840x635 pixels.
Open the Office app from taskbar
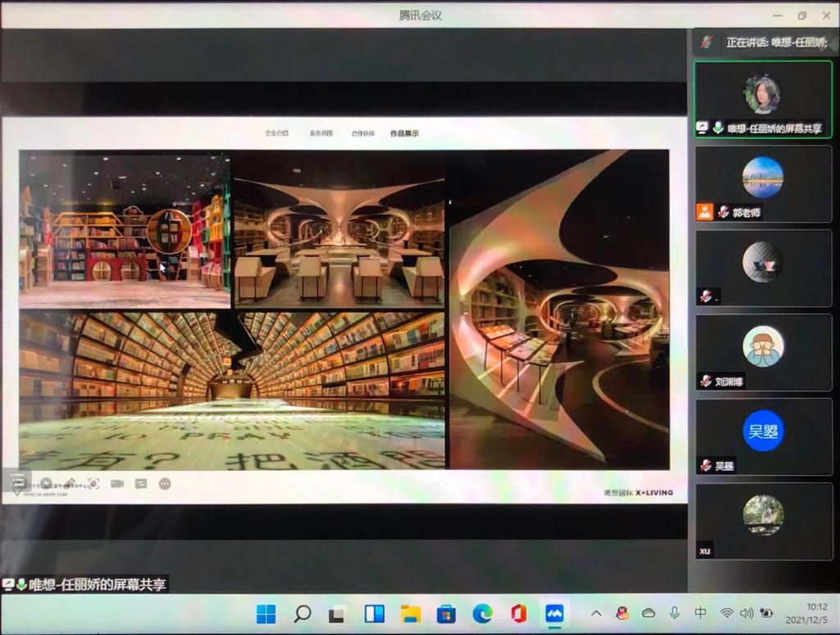click(x=518, y=614)
